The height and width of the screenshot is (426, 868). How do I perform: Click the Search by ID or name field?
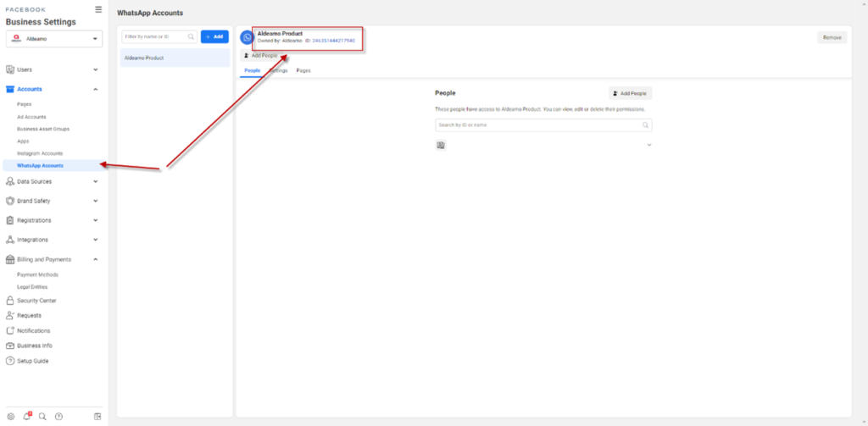pos(538,125)
